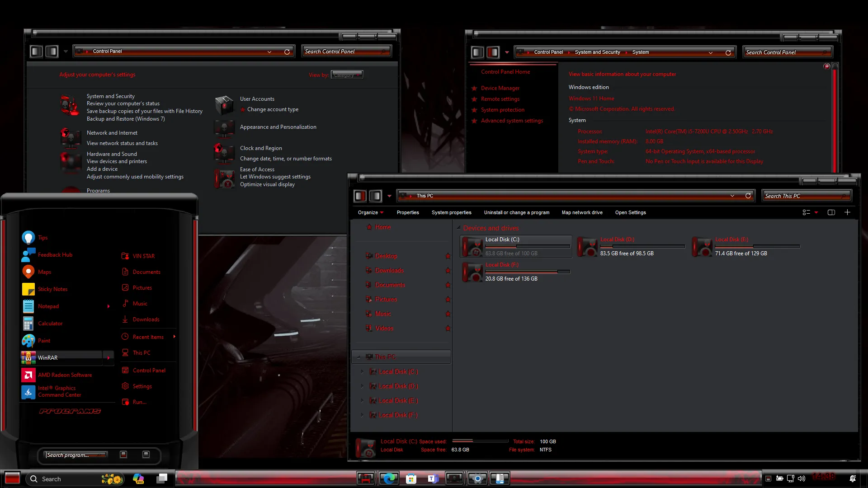868x488 pixels.
Task: Click the refresh icon in the This PC address bar
Action: click(x=748, y=196)
